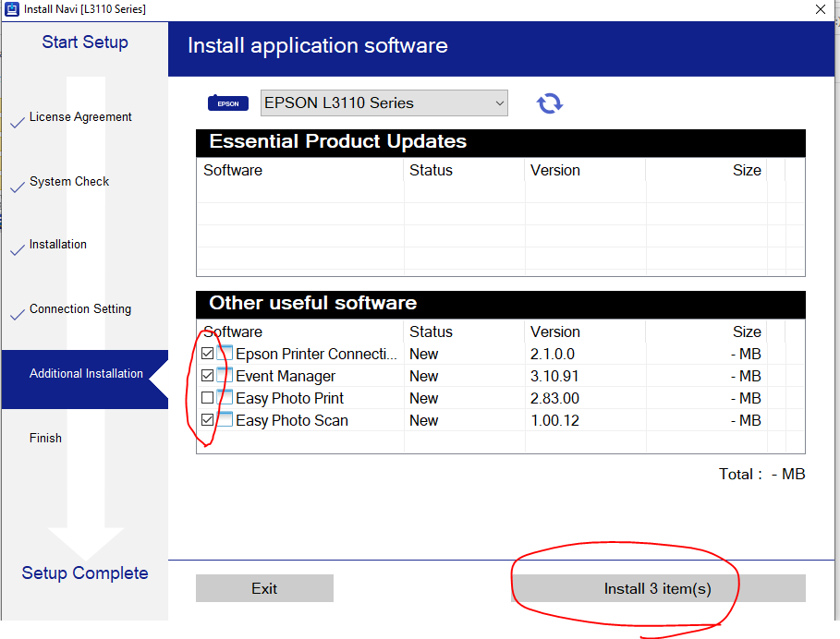Screen dimensions: 840x639
Task: Click the Install 3 item(s) button
Action: [x=658, y=588]
